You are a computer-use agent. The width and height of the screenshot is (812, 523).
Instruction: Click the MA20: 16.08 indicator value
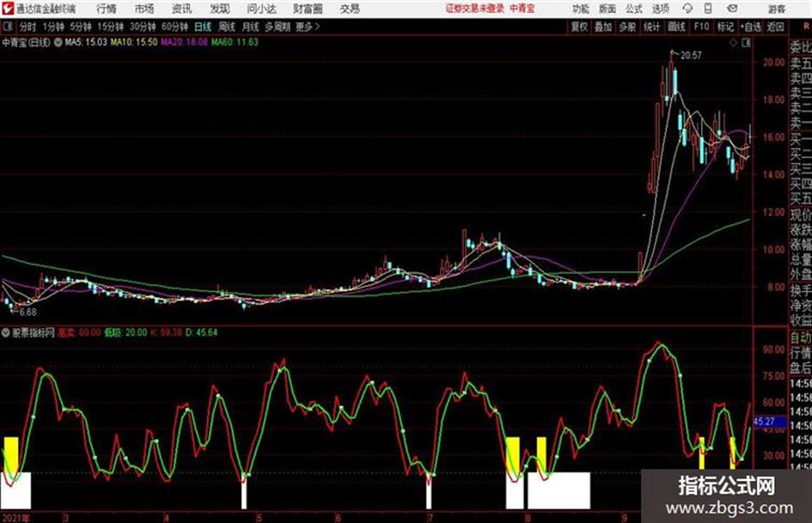coord(184,42)
